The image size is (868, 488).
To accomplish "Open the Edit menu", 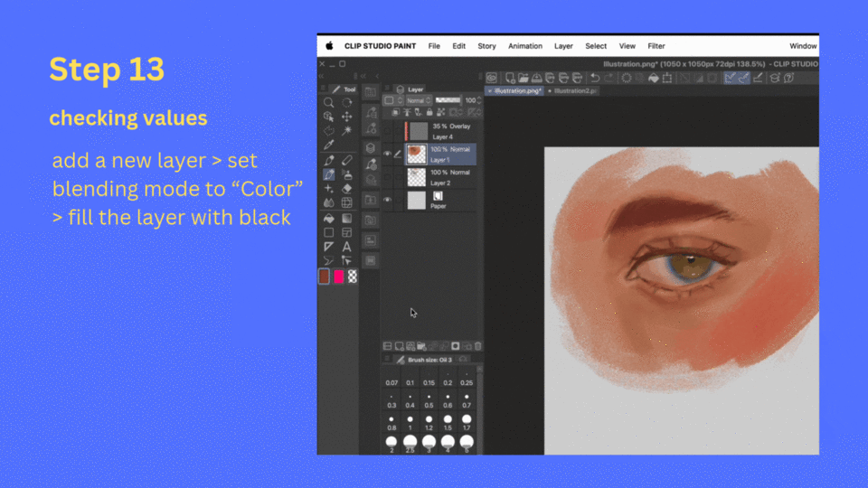I will pyautogui.click(x=459, y=46).
